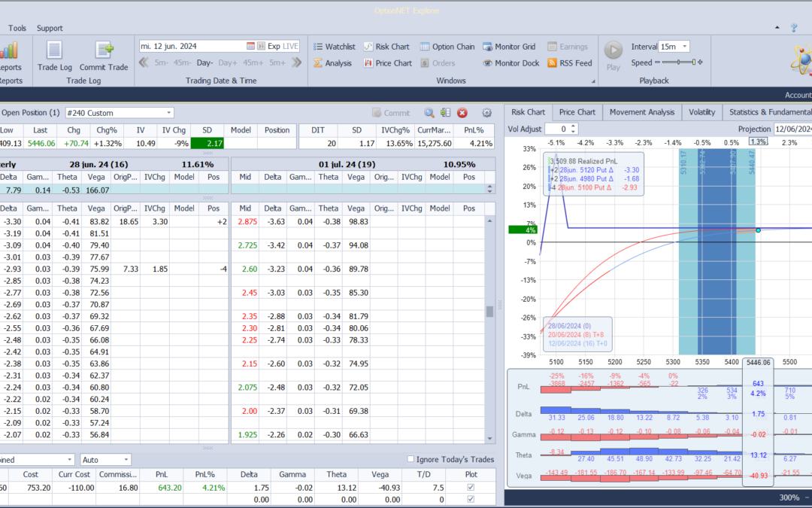The image size is (812, 508).
Task: Step back with the 5m- button
Action: click(x=161, y=62)
